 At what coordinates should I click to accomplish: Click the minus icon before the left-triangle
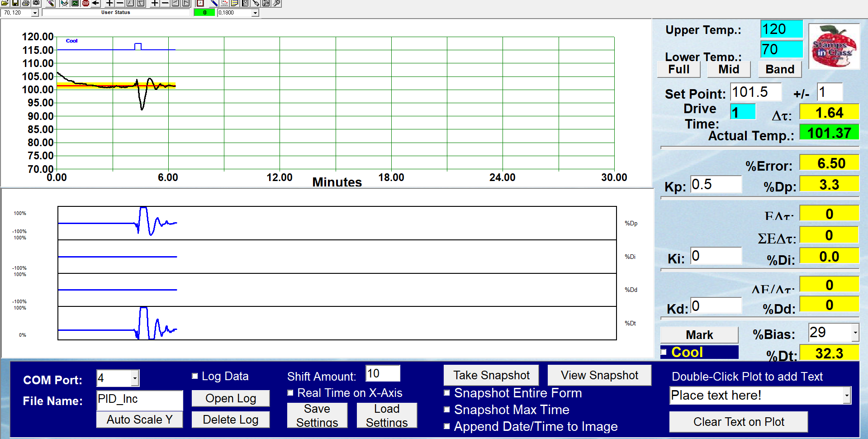coord(165,3)
